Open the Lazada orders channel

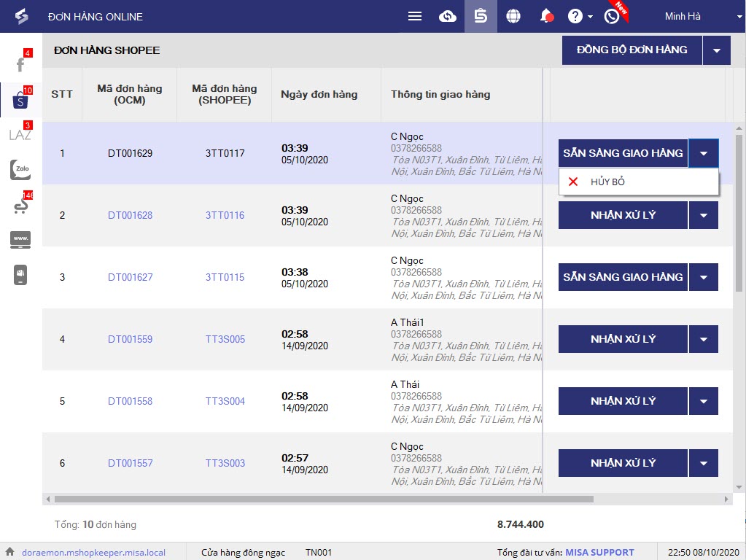pyautogui.click(x=20, y=133)
